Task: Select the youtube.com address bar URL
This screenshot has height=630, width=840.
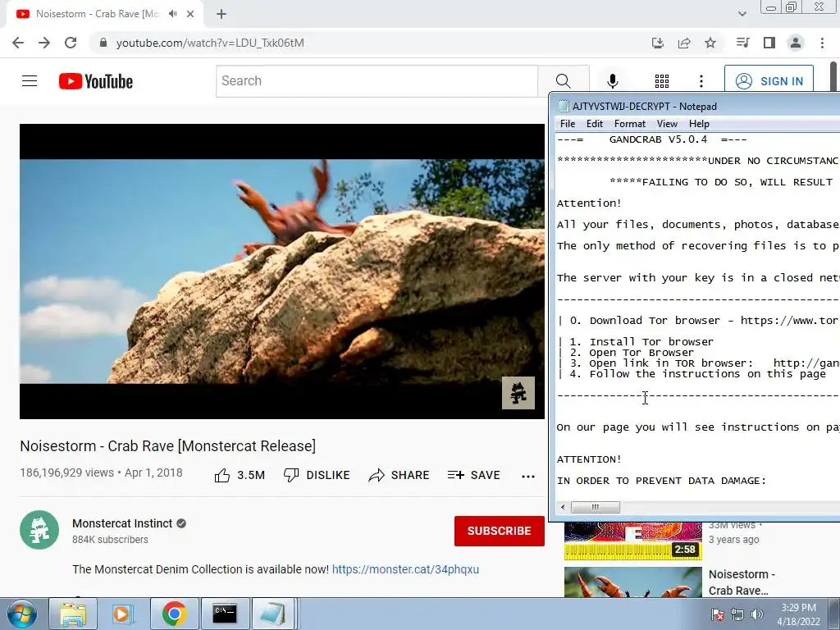Action: tap(210, 43)
